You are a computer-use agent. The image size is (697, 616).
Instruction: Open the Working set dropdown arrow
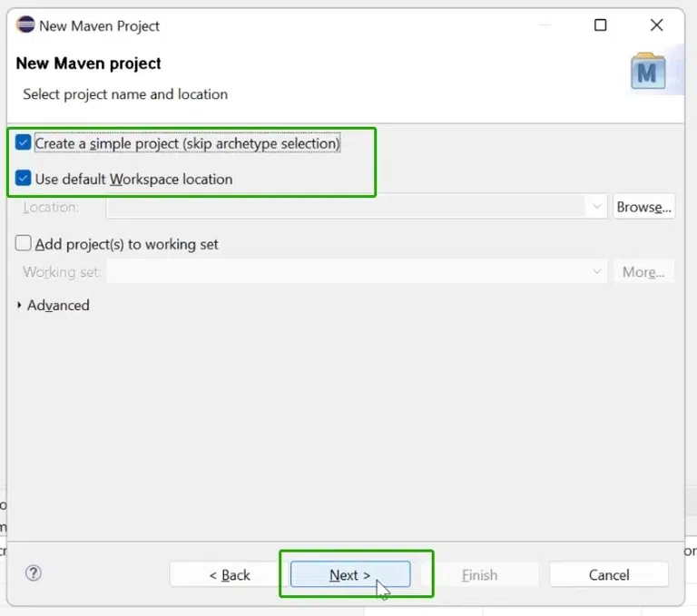point(597,272)
